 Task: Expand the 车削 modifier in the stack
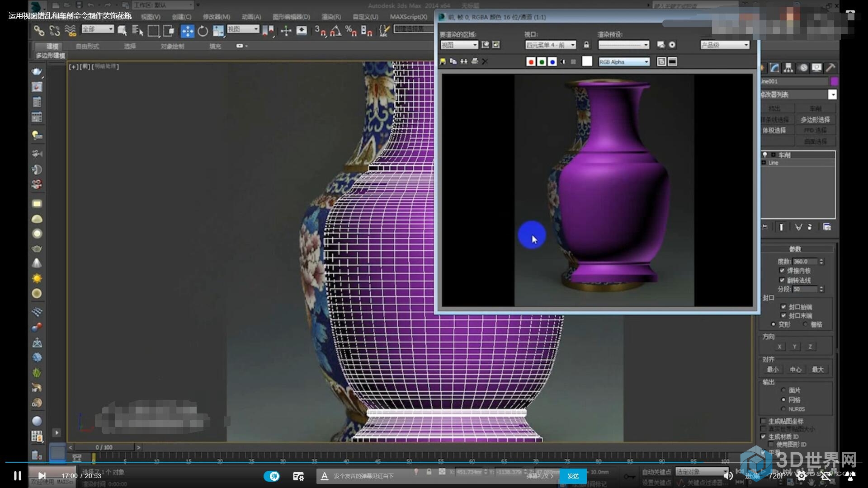(x=774, y=155)
